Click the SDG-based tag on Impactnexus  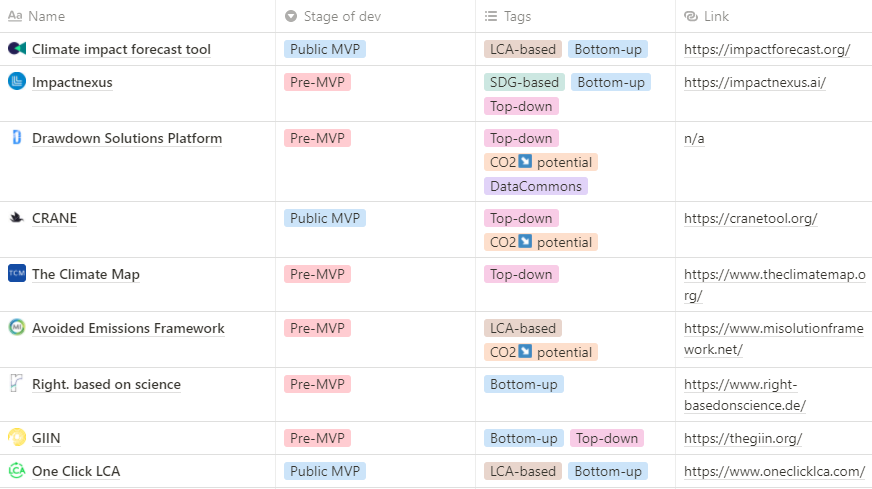(x=524, y=82)
